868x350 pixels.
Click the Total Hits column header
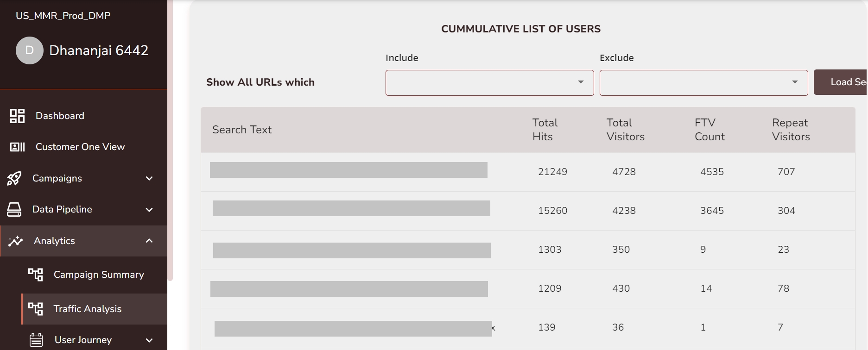(x=545, y=130)
